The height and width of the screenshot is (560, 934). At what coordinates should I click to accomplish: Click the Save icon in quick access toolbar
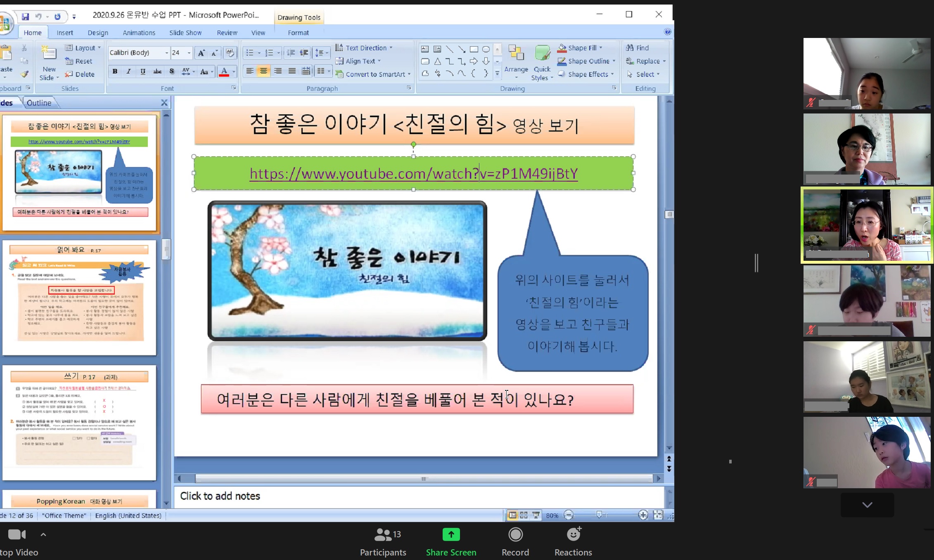26,17
